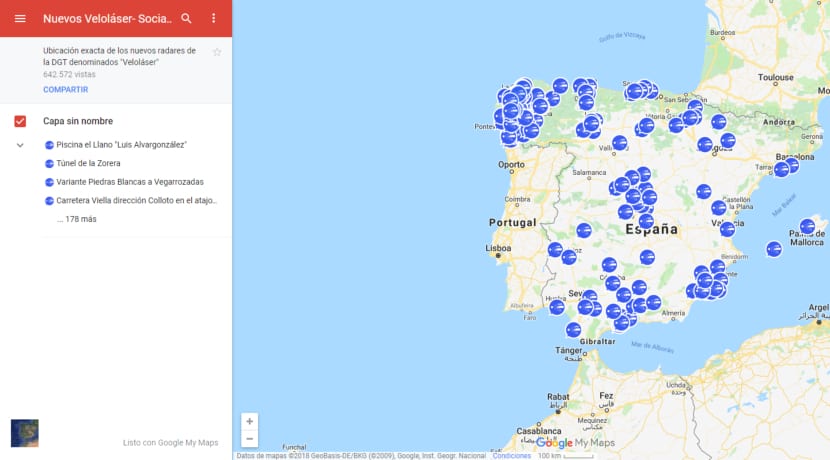Uncheck the 'Capa sin nombre' layer checkbox

click(20, 121)
